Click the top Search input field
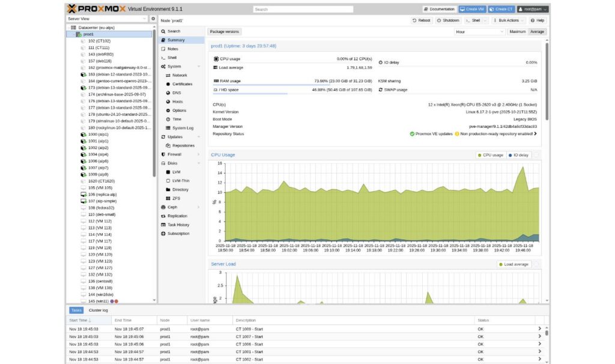The image size is (615, 364). point(303,9)
